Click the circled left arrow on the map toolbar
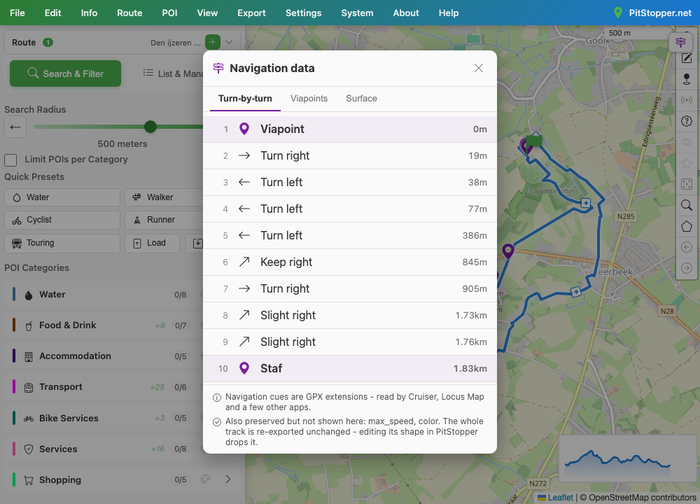The height and width of the screenshot is (504, 700). tap(686, 247)
